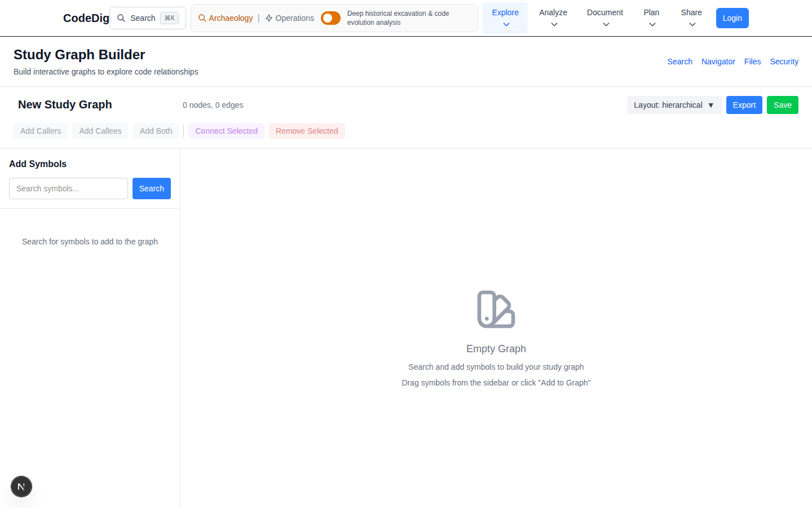Click the Empty Graph palette icon
The width and height of the screenshot is (812, 508).
click(x=496, y=309)
